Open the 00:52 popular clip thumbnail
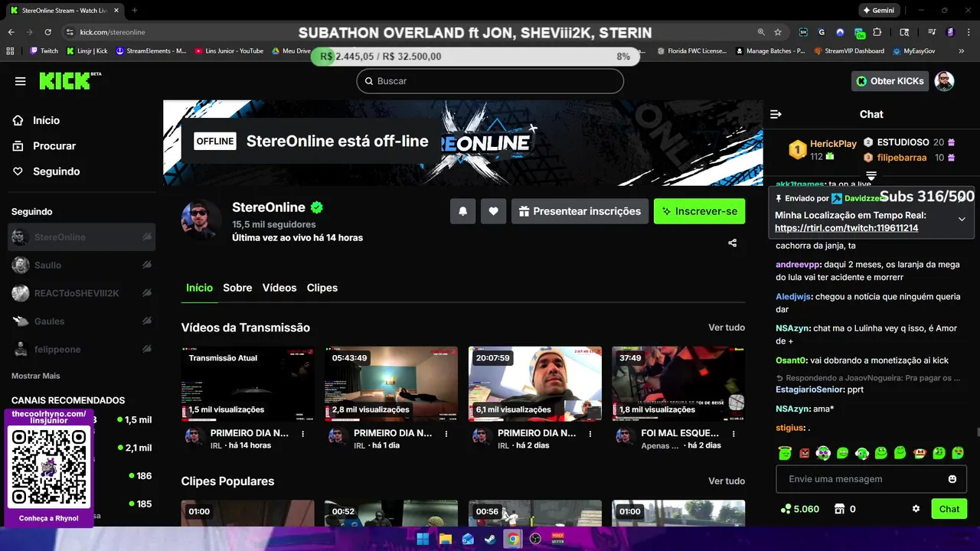The image size is (980, 551). coord(391,514)
